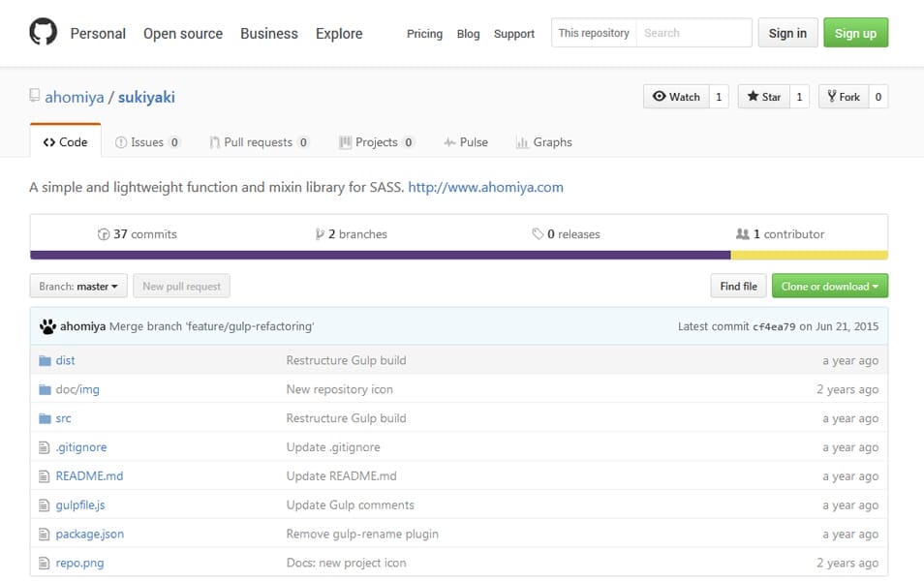This screenshot has width=924, height=581.
Task: Open the Pull requests tab
Action: (x=258, y=142)
